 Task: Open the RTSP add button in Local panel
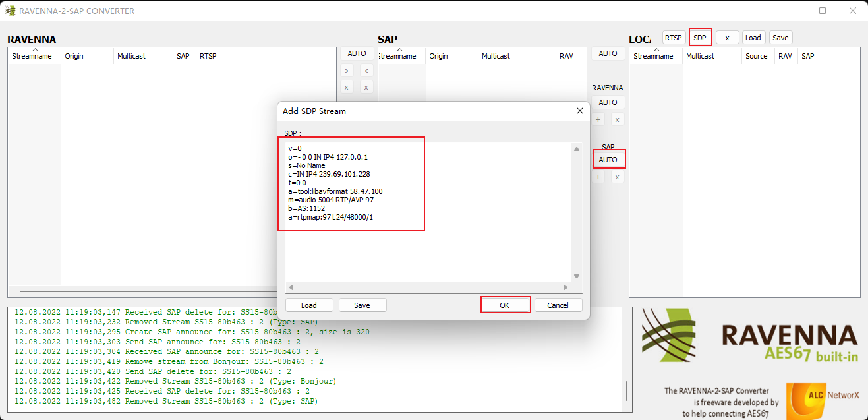674,38
